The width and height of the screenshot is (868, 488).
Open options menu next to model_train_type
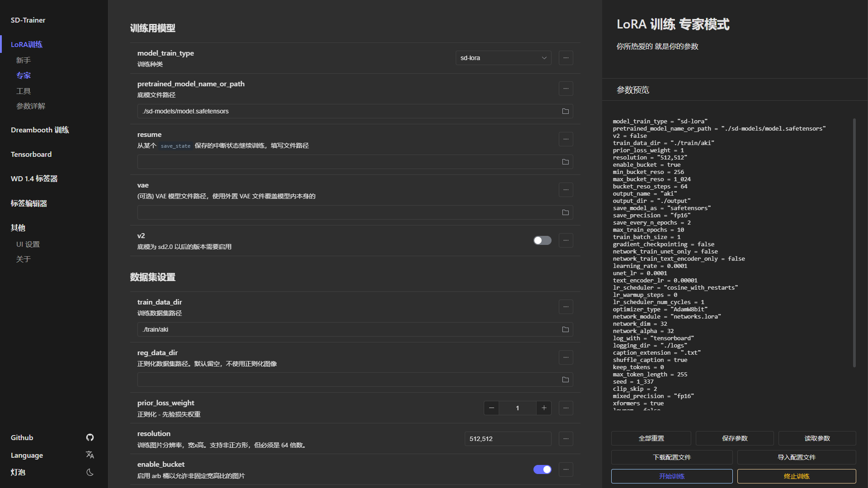pos(566,58)
